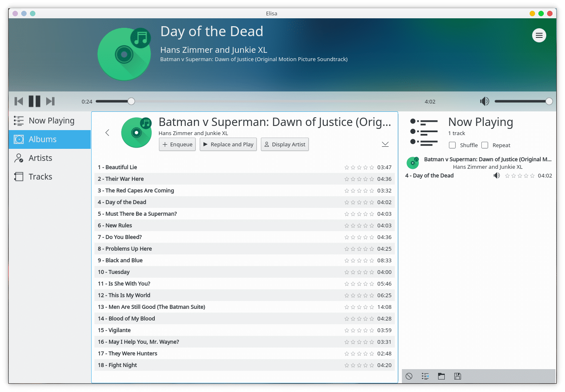The image size is (565, 392).
Task: Open the hamburger application menu
Action: [539, 35]
